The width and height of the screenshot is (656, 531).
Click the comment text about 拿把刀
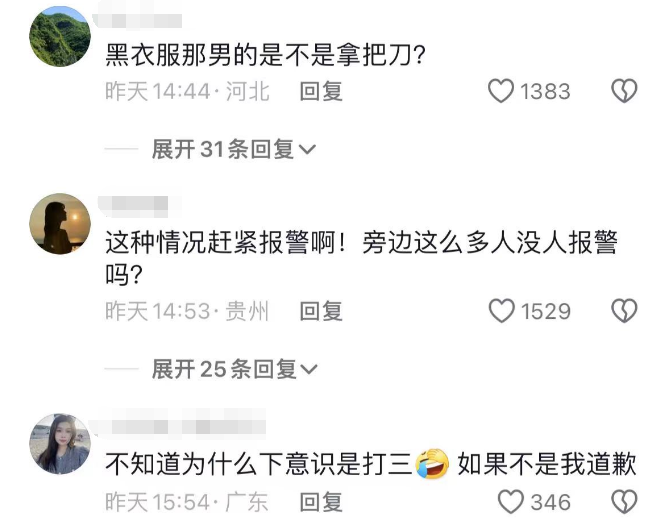click(266, 55)
